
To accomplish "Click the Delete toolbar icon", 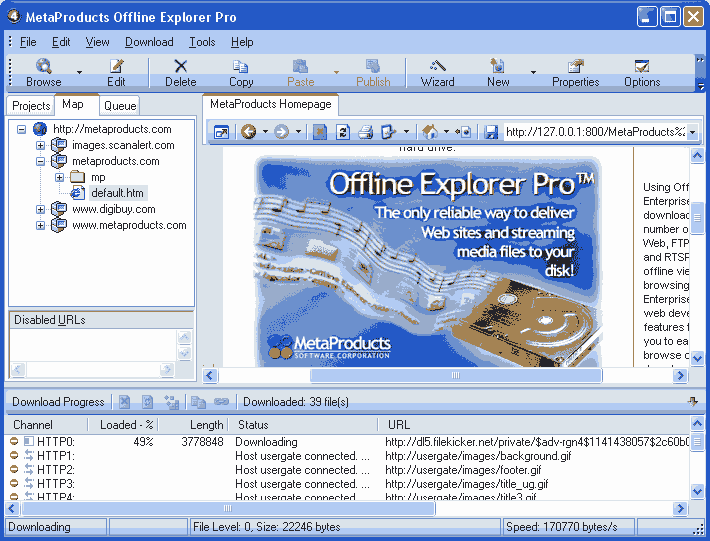I will (181, 72).
